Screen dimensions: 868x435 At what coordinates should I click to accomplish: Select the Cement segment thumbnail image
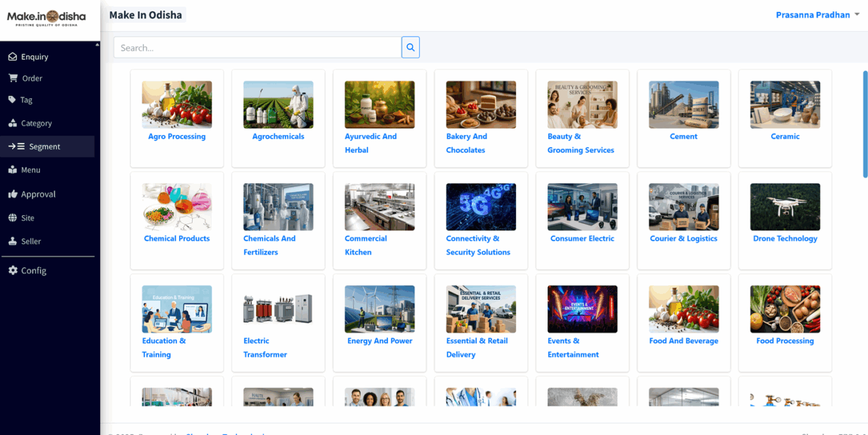point(684,104)
